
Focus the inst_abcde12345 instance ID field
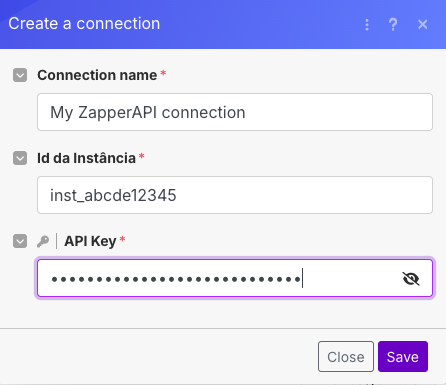pyautogui.click(x=235, y=195)
